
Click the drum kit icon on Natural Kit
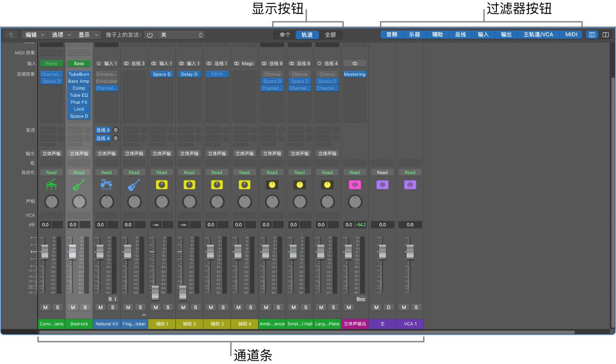pos(106,185)
